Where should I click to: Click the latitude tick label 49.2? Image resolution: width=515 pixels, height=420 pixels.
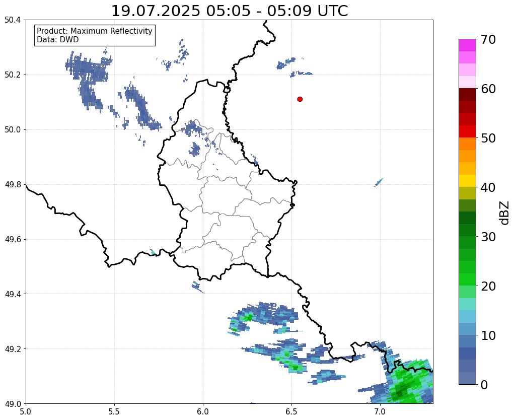(x=13, y=349)
